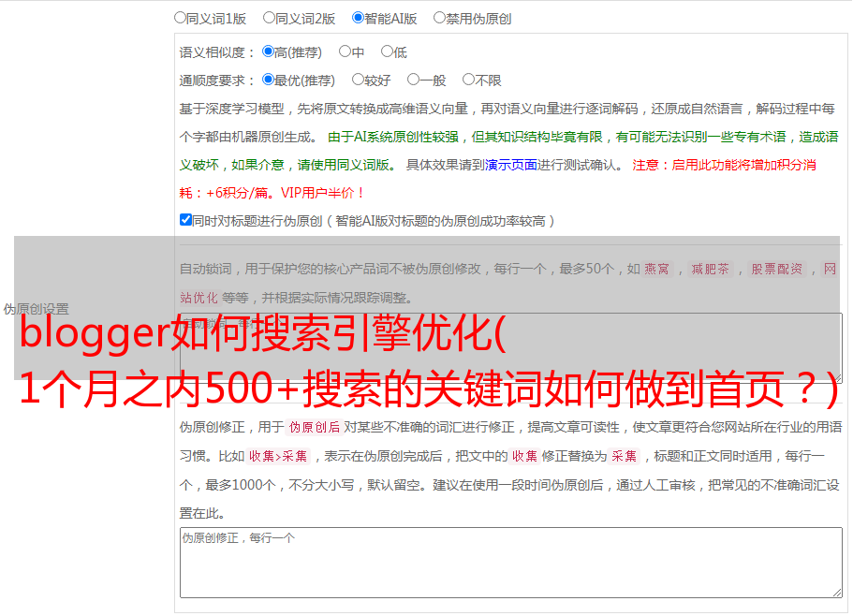Select 禁用伪原创 radio option

click(439, 18)
